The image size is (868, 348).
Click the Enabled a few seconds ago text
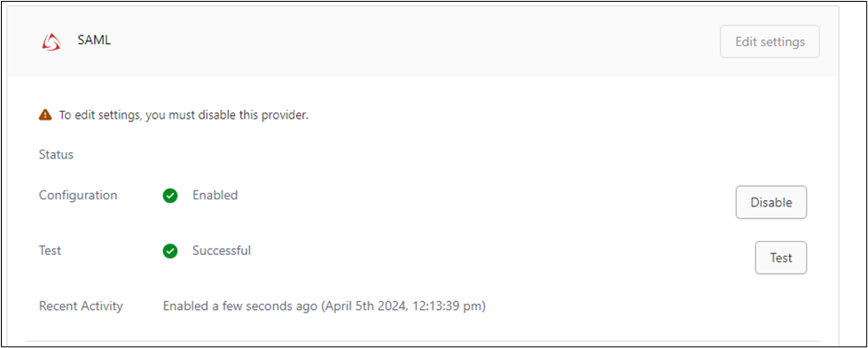[240, 306]
